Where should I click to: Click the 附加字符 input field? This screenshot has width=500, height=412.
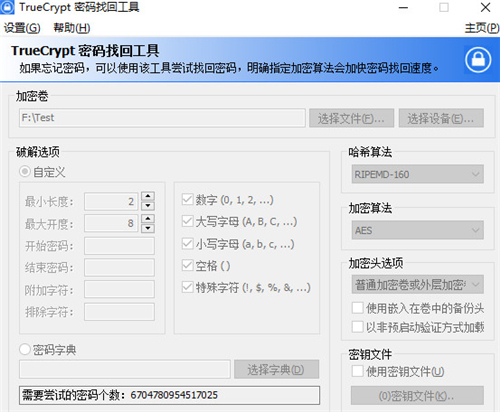tap(119, 289)
